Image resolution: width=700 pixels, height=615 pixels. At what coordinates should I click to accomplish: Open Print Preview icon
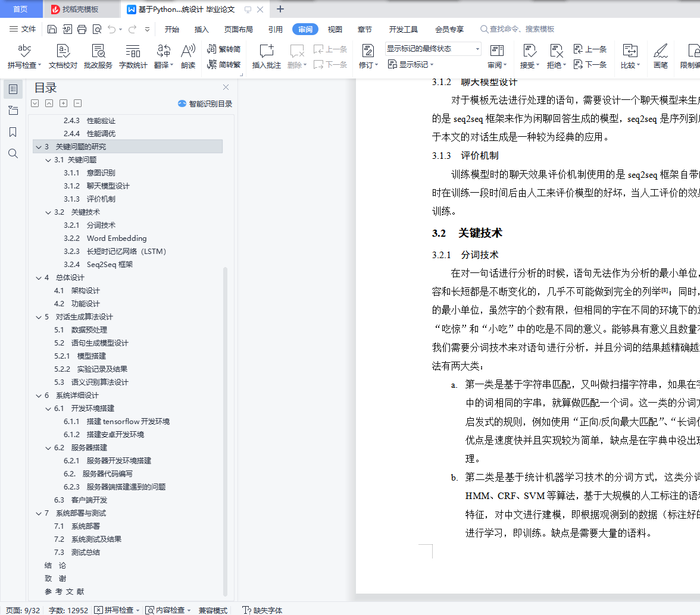tap(97, 29)
